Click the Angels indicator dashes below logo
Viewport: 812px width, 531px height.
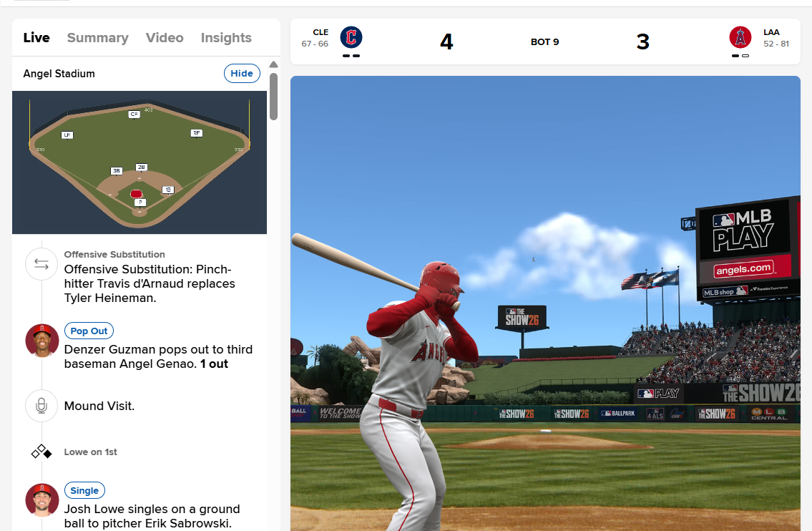pos(740,55)
